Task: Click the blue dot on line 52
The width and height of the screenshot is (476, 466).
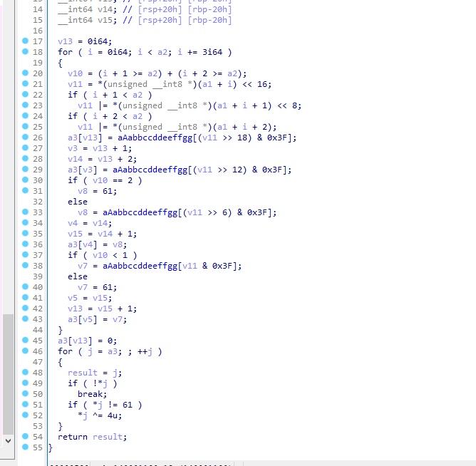Action: point(26,415)
